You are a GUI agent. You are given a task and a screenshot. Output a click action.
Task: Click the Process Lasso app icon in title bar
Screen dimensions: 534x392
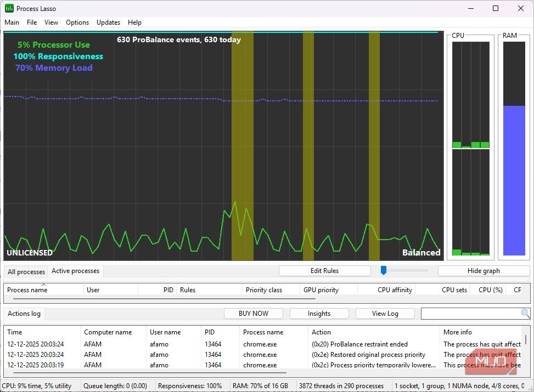[9, 8]
